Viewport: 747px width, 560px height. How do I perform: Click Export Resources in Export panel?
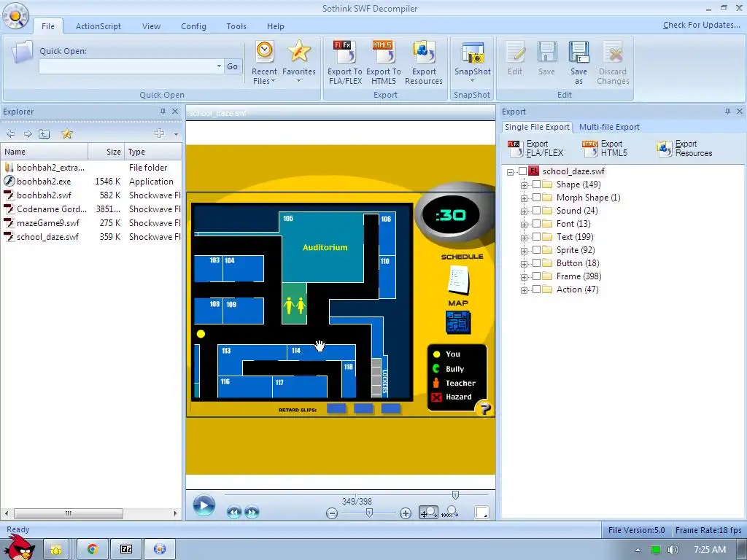(684, 149)
